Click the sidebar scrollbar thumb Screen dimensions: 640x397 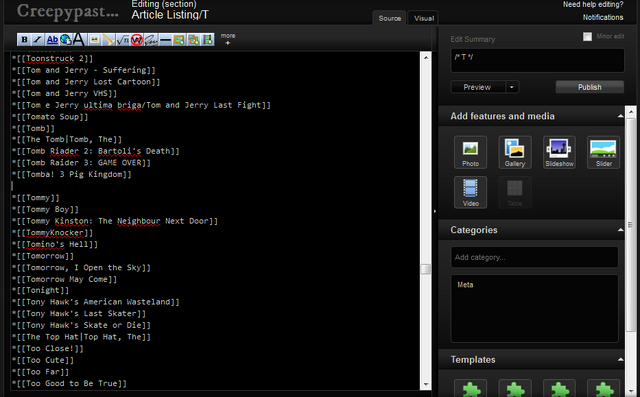tap(631, 225)
